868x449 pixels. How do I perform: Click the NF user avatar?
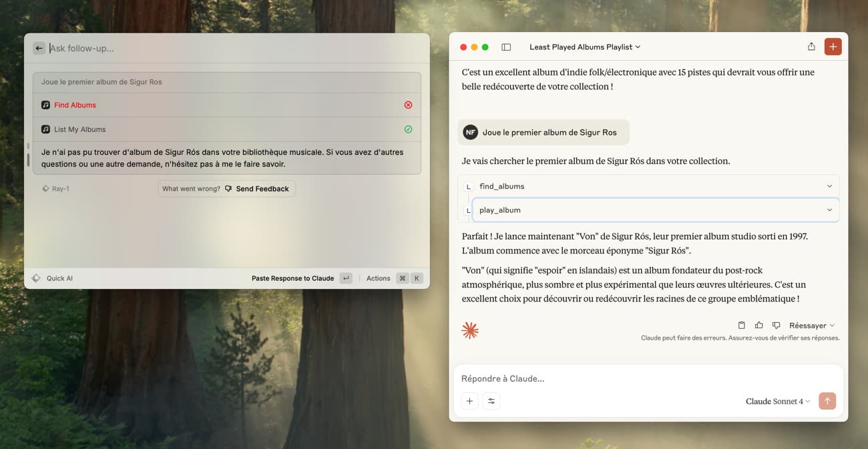coord(471,132)
